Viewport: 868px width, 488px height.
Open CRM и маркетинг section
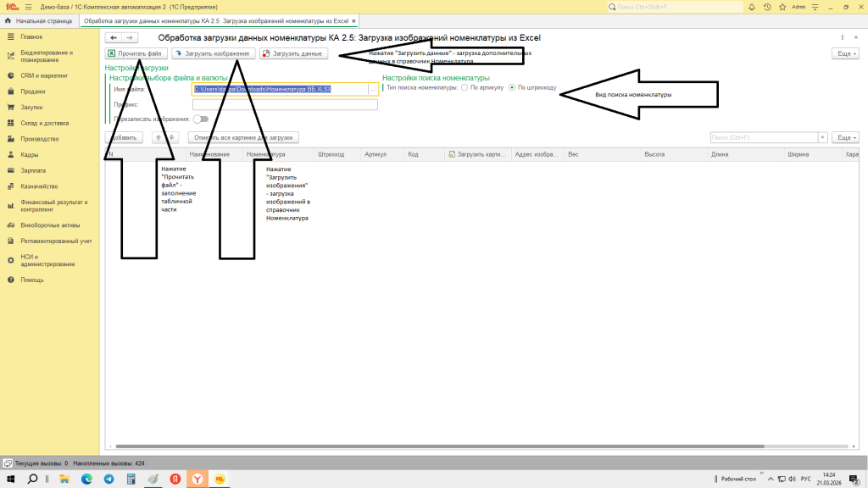tap(44, 75)
